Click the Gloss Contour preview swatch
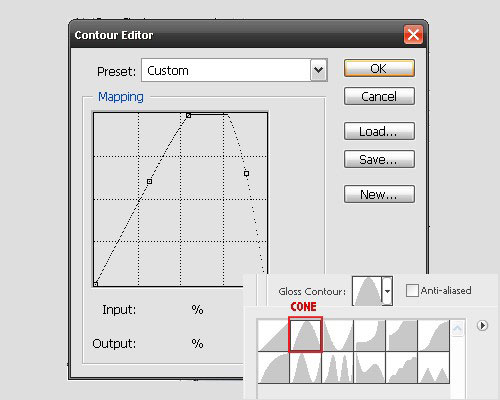This screenshot has height=400, width=500. (x=367, y=291)
